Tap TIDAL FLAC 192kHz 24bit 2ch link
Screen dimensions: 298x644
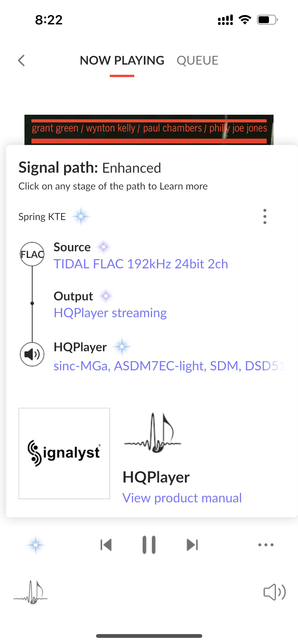tap(141, 264)
